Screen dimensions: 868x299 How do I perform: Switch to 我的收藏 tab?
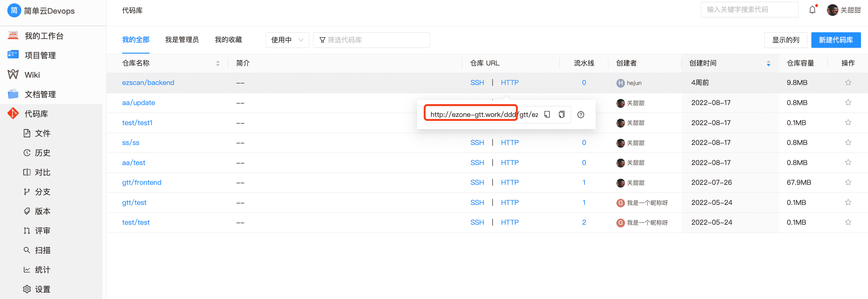228,40
